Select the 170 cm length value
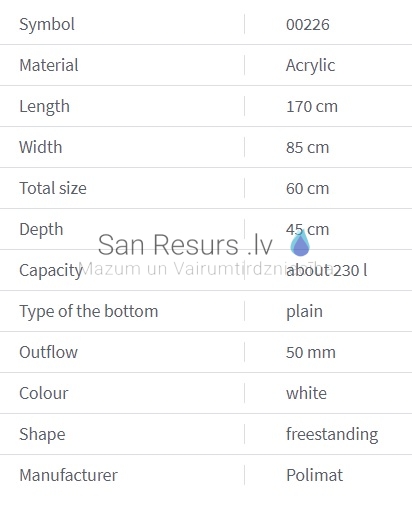The height and width of the screenshot is (506, 412). point(312,107)
